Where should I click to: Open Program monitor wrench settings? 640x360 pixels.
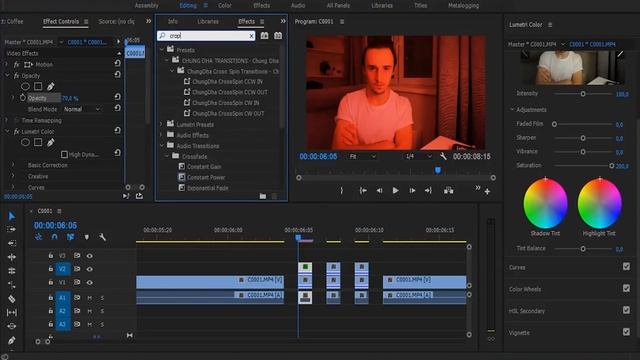click(x=443, y=156)
